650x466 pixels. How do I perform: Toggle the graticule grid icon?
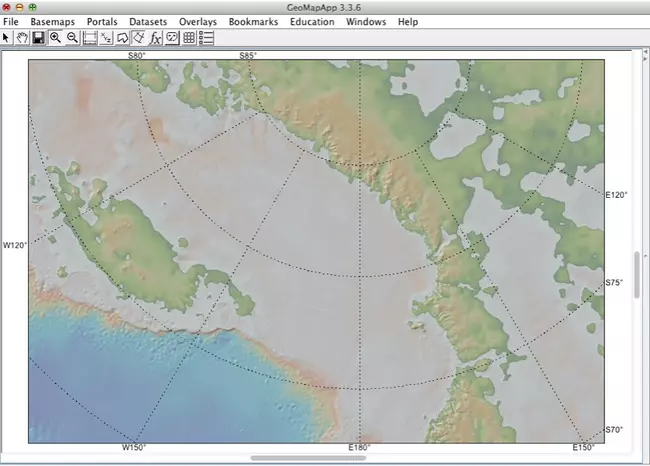(189, 38)
